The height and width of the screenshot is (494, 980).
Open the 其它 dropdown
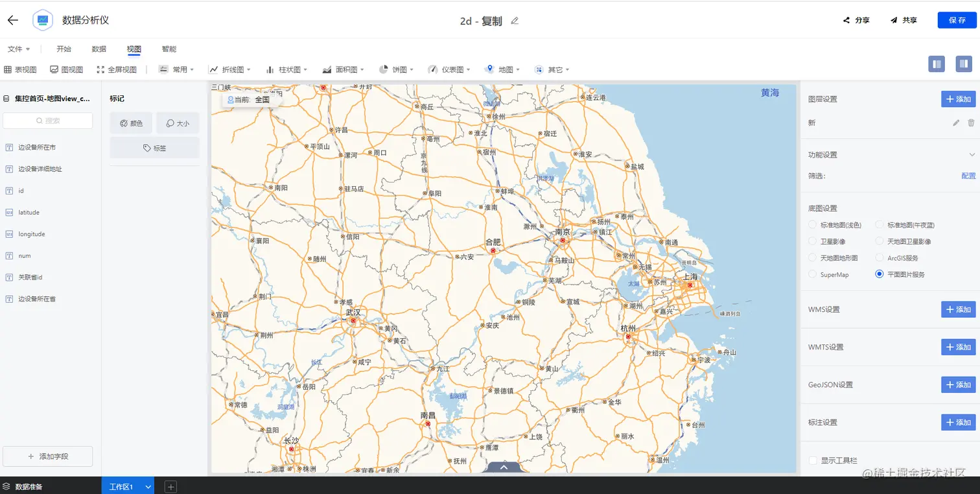tap(552, 69)
